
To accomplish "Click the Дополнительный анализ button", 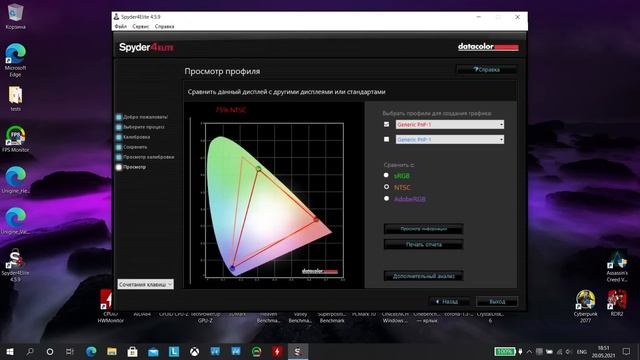I will tap(423, 276).
